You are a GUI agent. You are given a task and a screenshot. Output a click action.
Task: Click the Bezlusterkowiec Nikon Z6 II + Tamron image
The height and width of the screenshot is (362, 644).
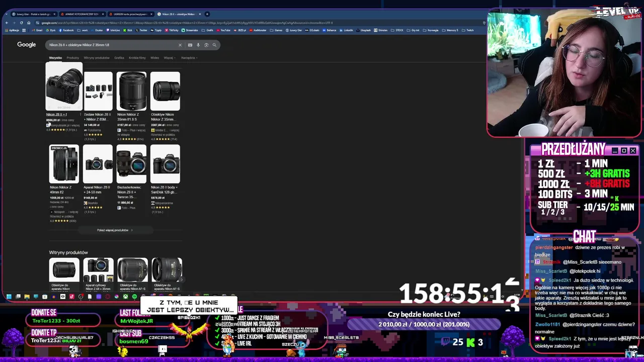click(131, 164)
